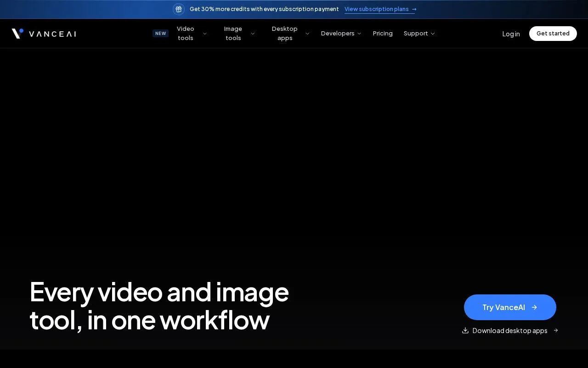
Task: Click the arrow inside Try VanceAI button
Action: [534, 307]
